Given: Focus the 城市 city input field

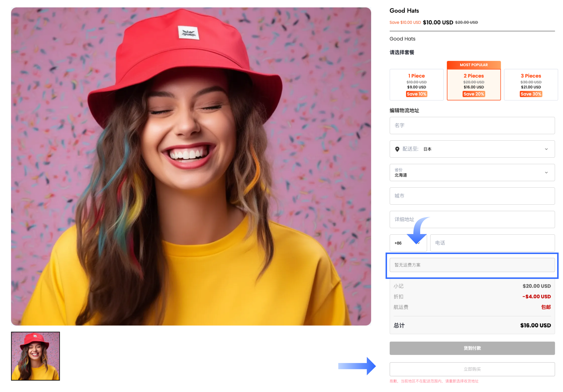Looking at the screenshot, I should pos(472,196).
